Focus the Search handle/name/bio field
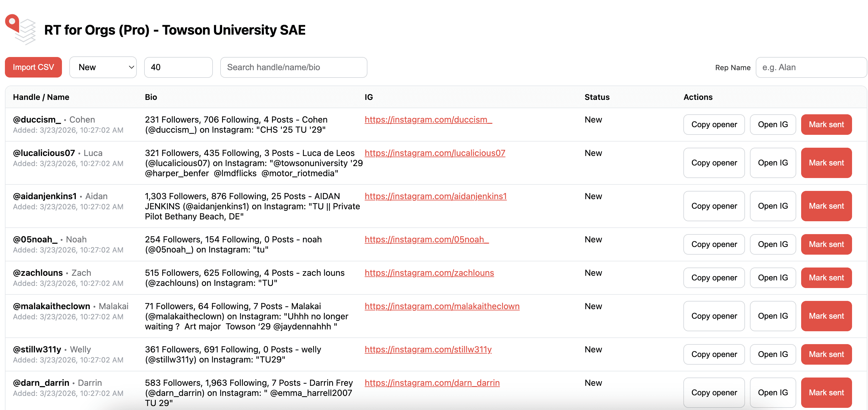This screenshot has width=868, height=410. pos(293,67)
